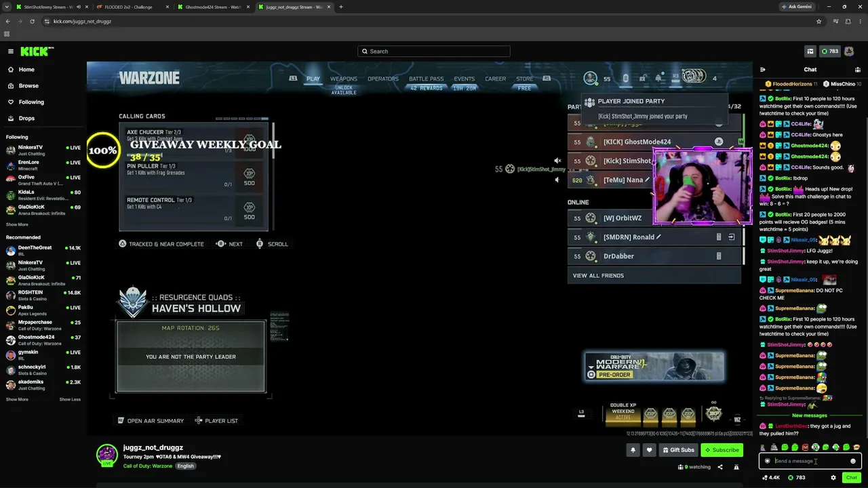Open the DeenTheGreat recommended channel

43,251
